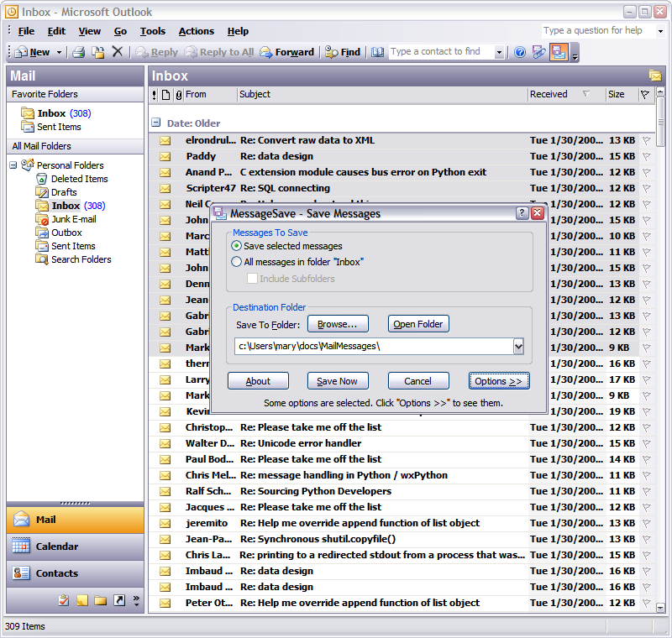Open the Tools menu

[152, 31]
